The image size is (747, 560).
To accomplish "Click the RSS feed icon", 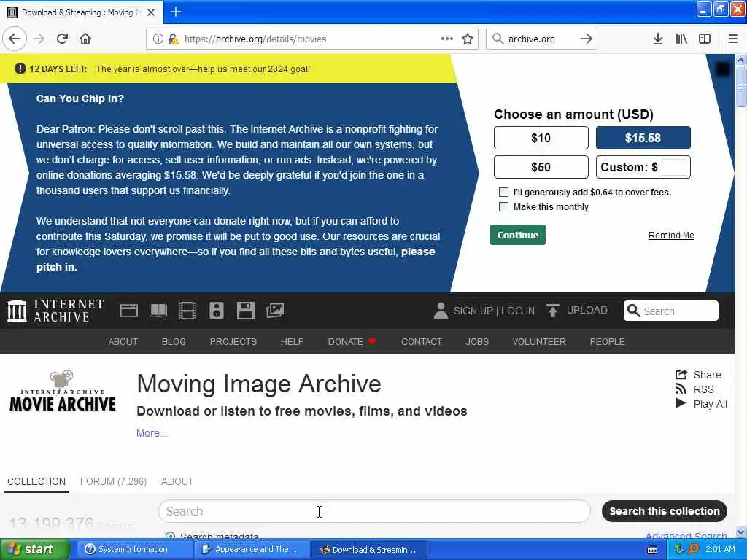I will tap(681, 389).
